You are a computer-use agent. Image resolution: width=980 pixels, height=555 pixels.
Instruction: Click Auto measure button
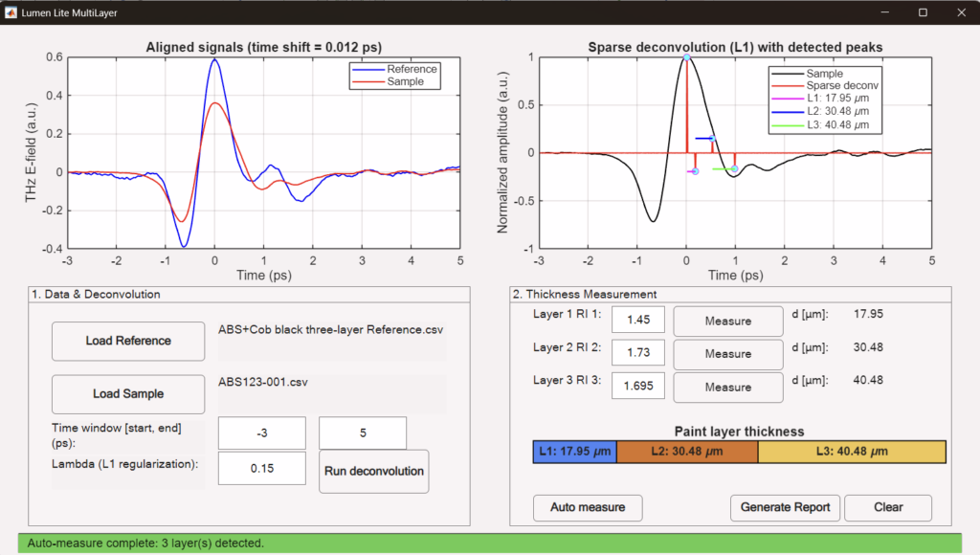588,507
